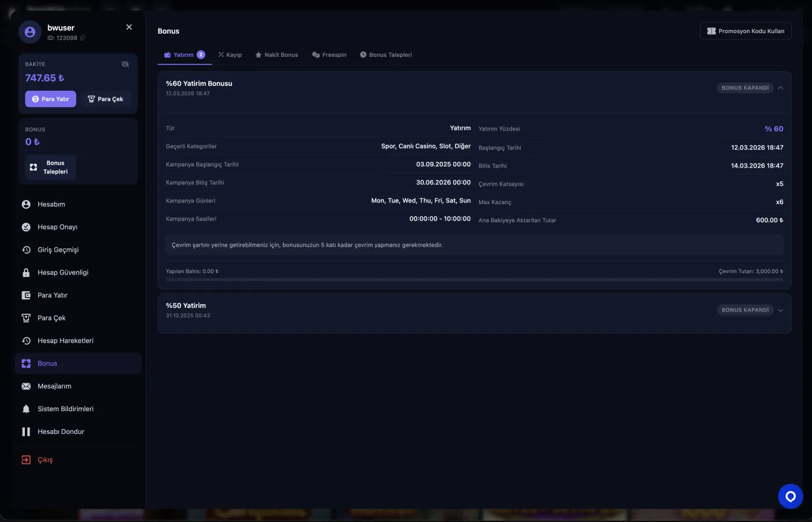Copy the user ID with copy icon
This screenshot has height=522, width=812.
point(82,38)
